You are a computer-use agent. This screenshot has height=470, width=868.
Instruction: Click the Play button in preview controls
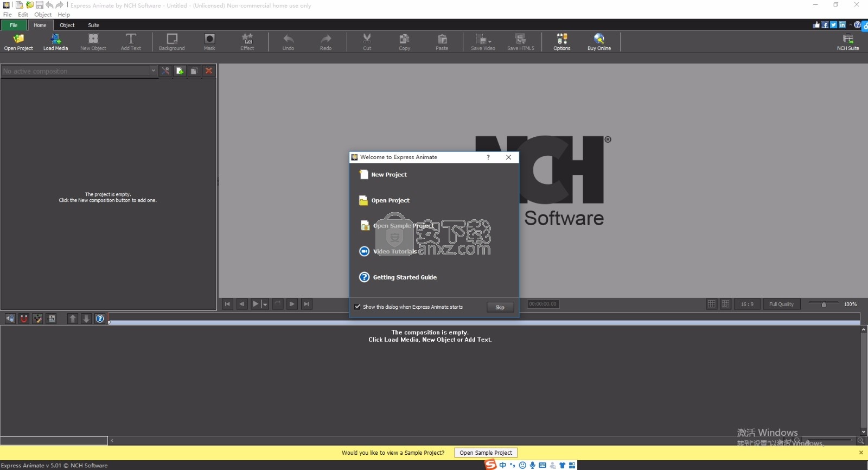click(256, 304)
